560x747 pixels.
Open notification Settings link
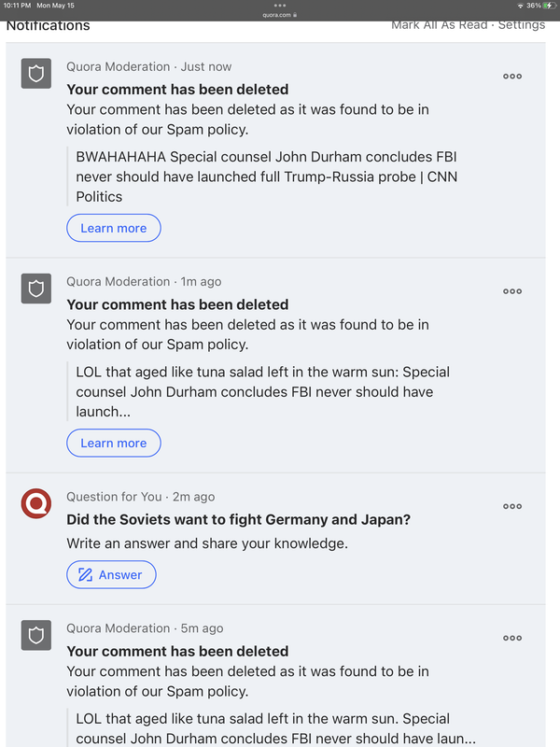(x=522, y=25)
